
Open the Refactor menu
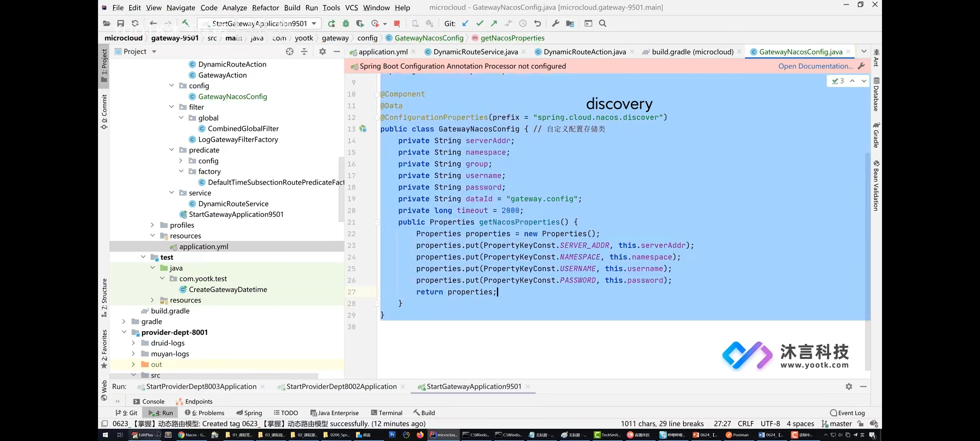pyautogui.click(x=265, y=8)
